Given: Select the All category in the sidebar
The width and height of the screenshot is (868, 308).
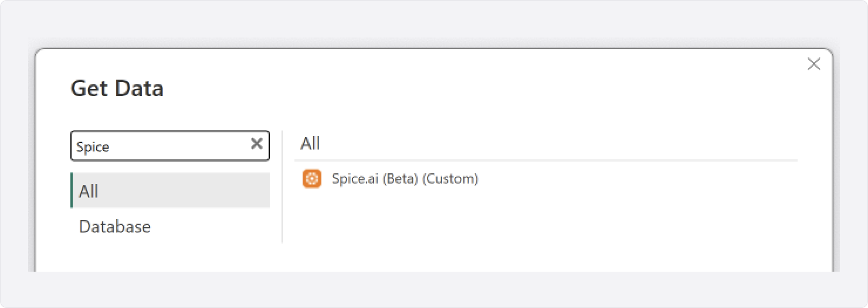Looking at the screenshot, I should 170,190.
